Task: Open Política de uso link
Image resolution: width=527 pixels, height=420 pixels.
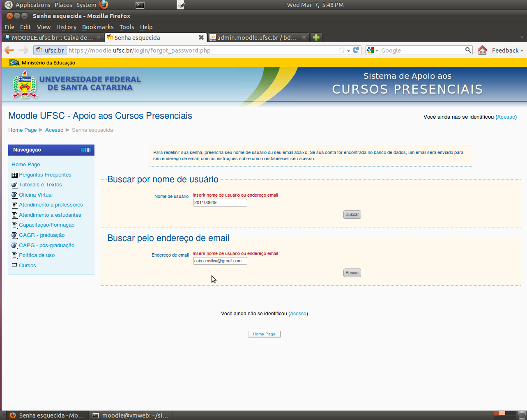Action: point(37,255)
